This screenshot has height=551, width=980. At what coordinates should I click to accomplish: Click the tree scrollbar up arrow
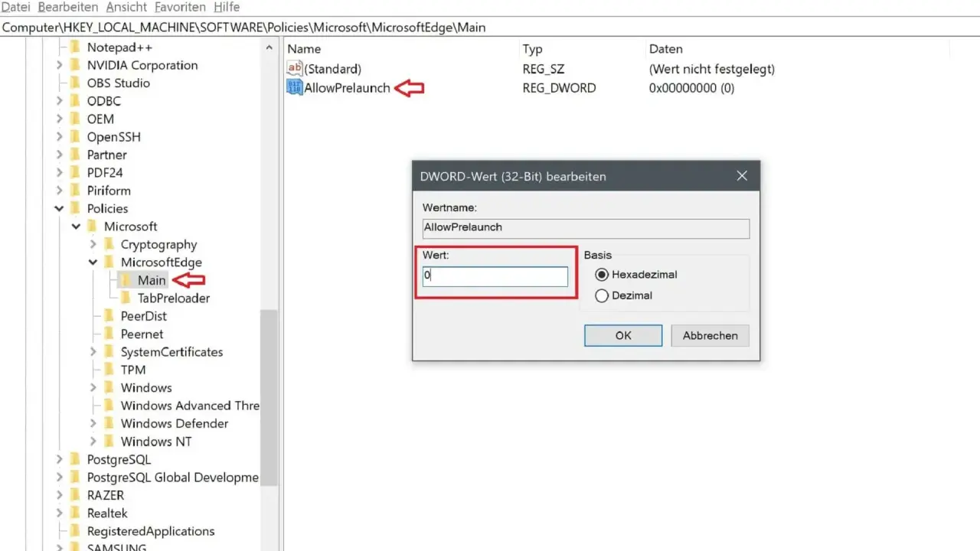tap(269, 47)
